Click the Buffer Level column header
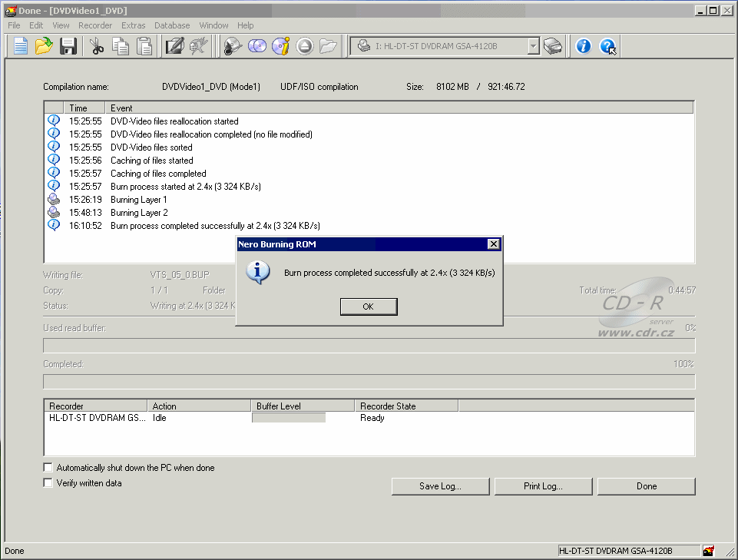This screenshot has width=738, height=560. (x=303, y=406)
